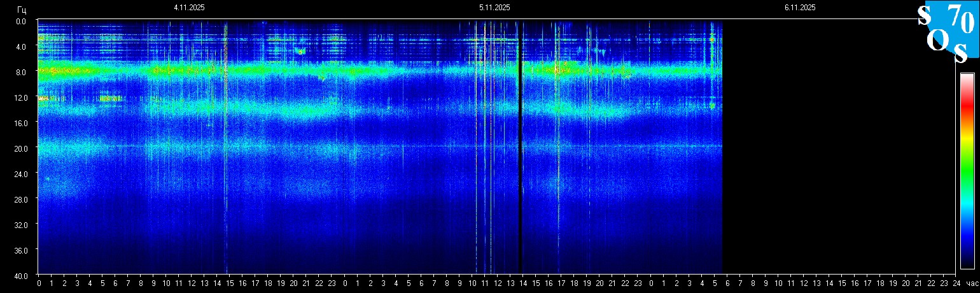The image size is (980, 293).
Task: Click the 0.0 frequency axis label
Action: click(21, 21)
